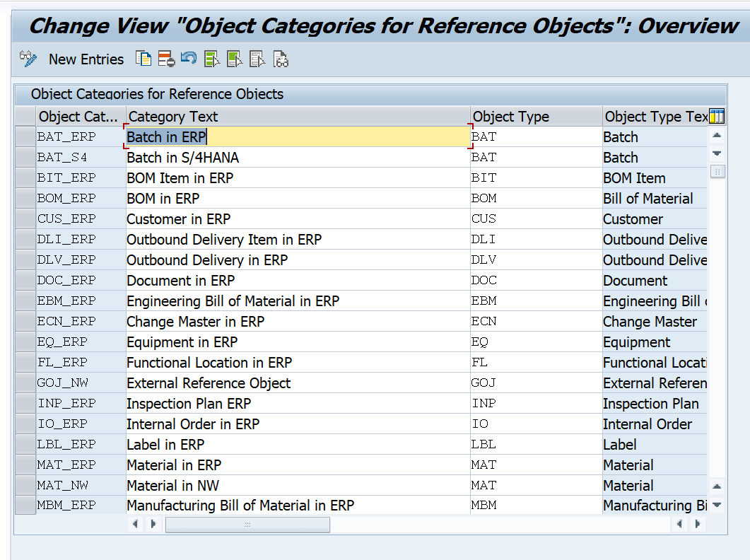Click the Select Block icon
The image size is (750, 560).
coord(235,59)
